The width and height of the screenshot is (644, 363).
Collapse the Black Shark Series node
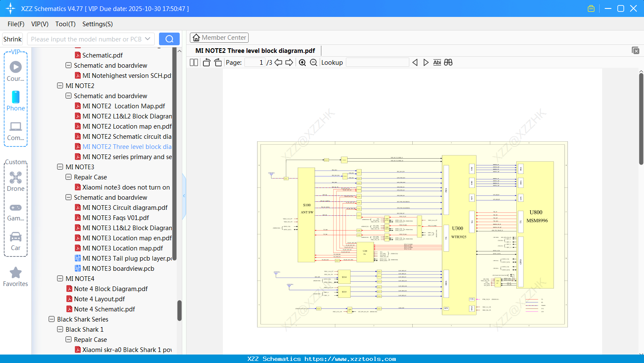52,319
